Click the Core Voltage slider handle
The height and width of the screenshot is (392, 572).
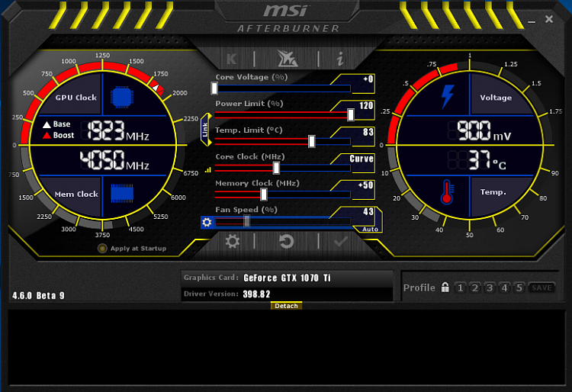(x=214, y=88)
